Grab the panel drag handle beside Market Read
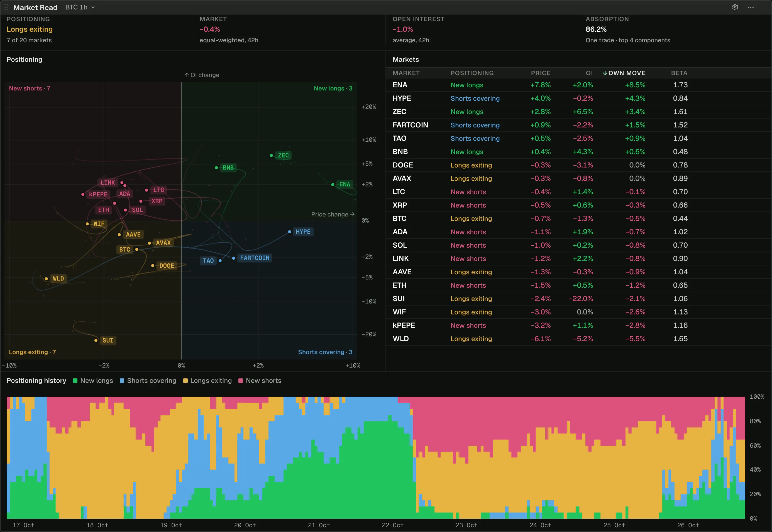 pyautogui.click(x=6, y=7)
